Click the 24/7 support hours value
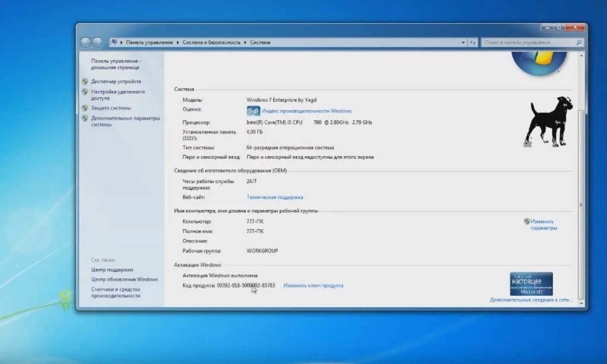Image resolution: width=607 pixels, height=364 pixels. pyautogui.click(x=252, y=181)
